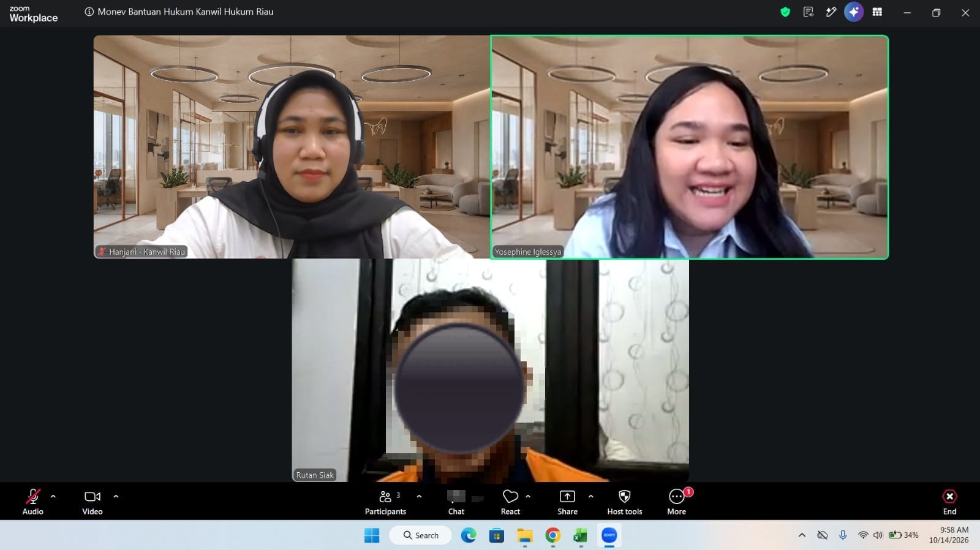Select Yosephine Iglessya video tile
Viewport: 980px width, 550px height.
coord(690,147)
